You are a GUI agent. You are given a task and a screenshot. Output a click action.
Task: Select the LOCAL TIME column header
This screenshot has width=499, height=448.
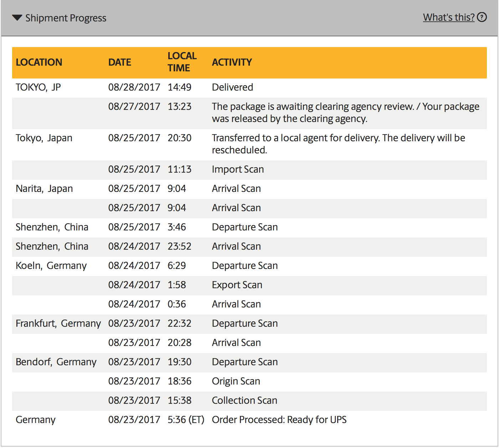pos(182,62)
